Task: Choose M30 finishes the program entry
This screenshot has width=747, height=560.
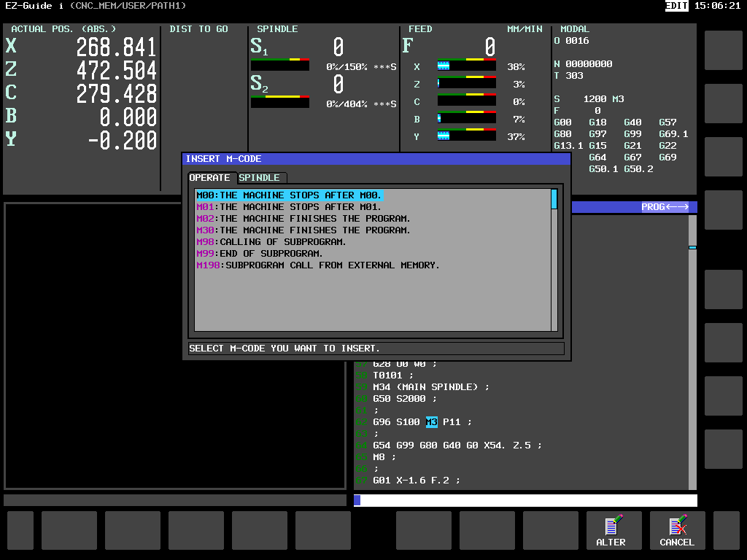Action: (303, 230)
